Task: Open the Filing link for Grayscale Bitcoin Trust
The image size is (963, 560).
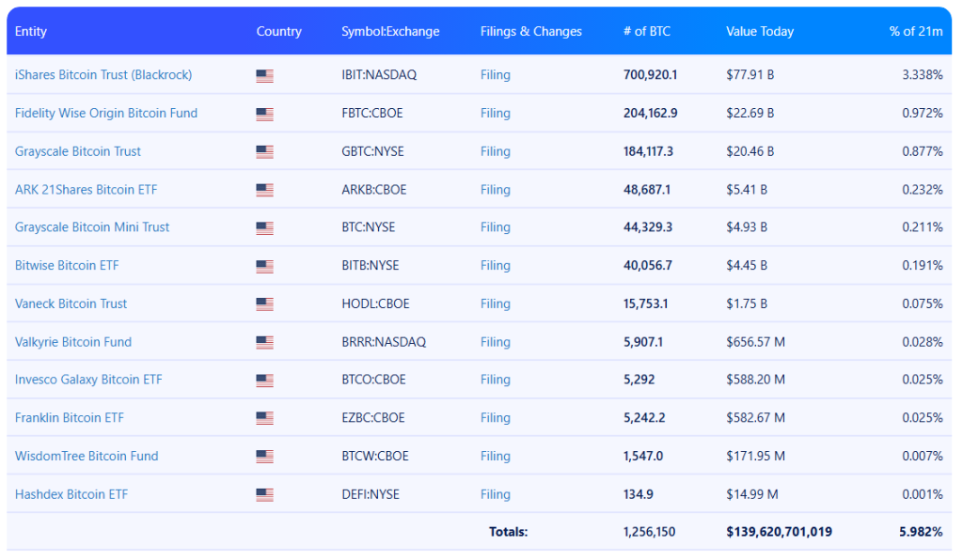Action: (495, 151)
